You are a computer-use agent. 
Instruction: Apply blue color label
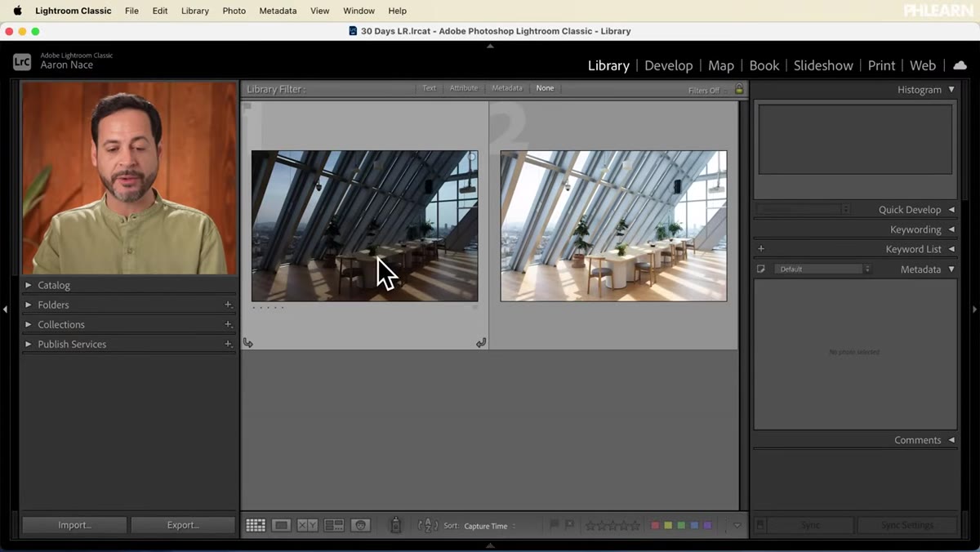coord(694,526)
